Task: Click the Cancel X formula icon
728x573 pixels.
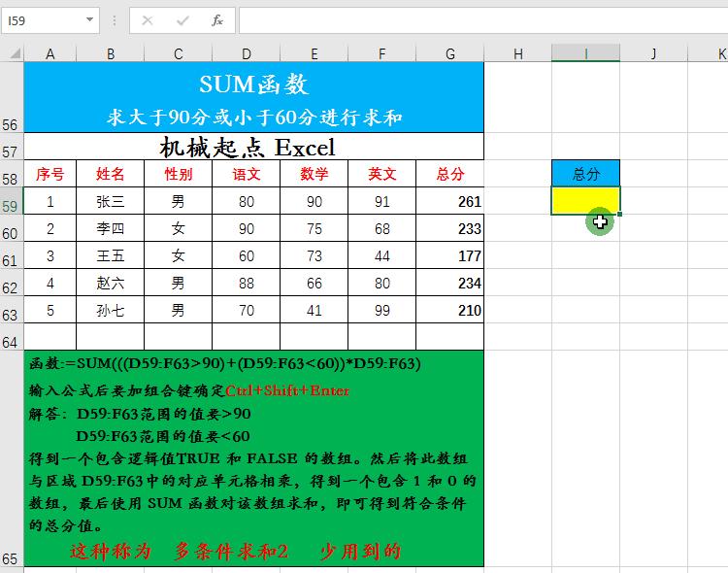Action: 148,20
